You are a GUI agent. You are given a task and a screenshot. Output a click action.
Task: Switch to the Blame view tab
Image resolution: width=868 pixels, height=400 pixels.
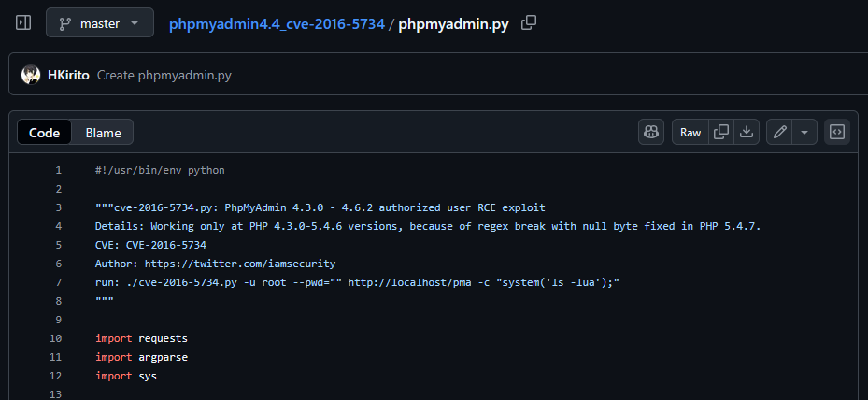103,133
